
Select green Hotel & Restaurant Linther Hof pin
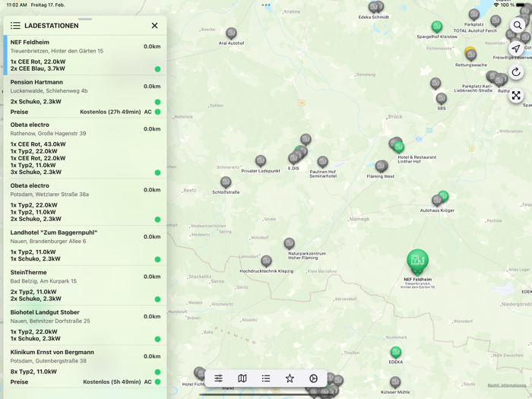[x=399, y=147]
